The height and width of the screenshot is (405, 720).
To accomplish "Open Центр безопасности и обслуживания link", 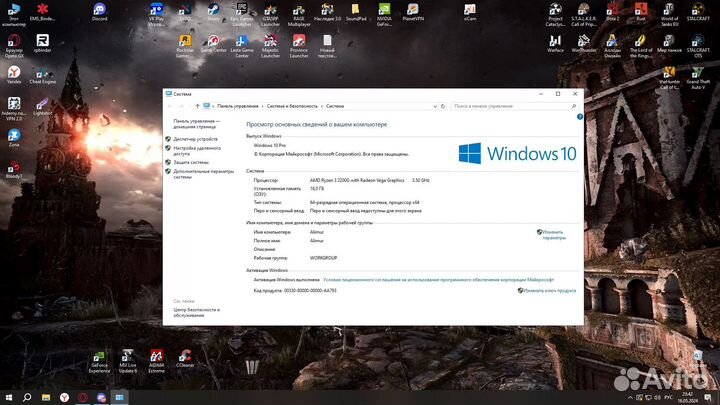I will (x=197, y=313).
